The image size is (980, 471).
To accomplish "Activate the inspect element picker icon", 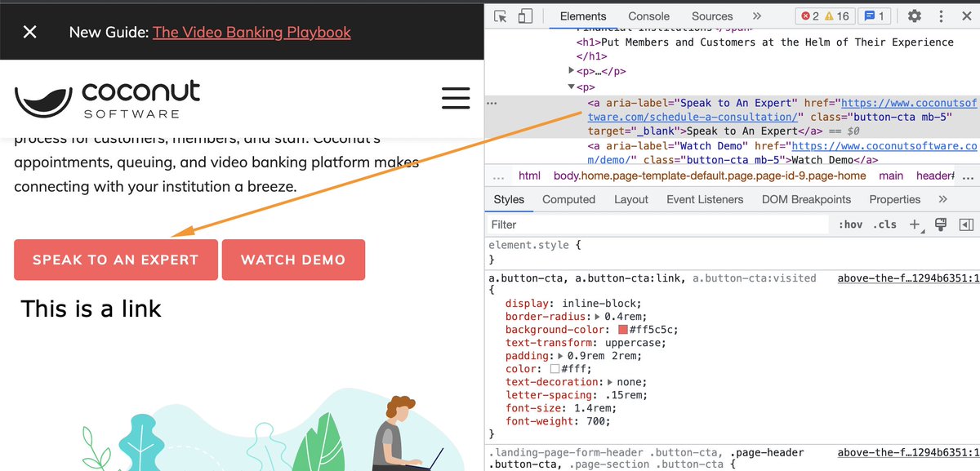I will 501,16.
